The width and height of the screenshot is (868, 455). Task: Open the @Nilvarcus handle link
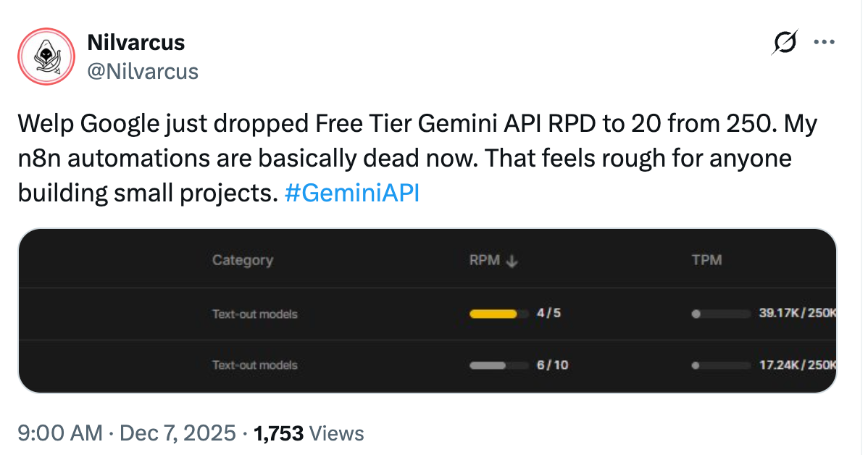coord(143,71)
